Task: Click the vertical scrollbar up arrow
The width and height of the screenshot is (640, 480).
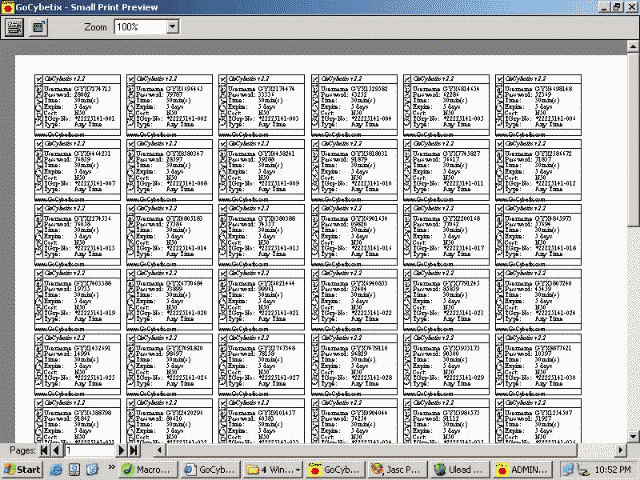Action: [633, 47]
